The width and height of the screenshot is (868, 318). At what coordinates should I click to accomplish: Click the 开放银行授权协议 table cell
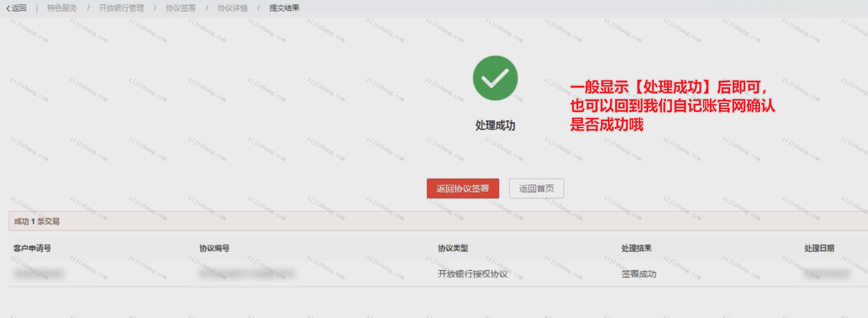pyautogui.click(x=472, y=274)
